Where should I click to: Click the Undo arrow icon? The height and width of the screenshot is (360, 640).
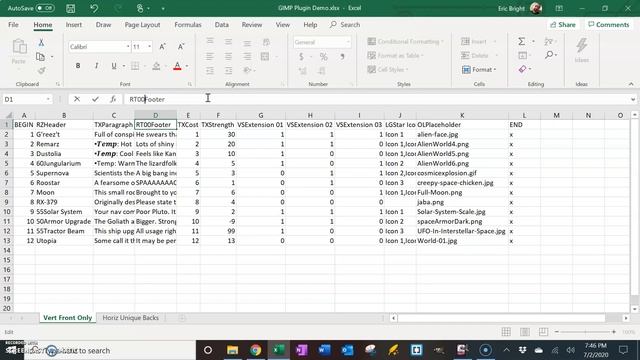click(94, 8)
